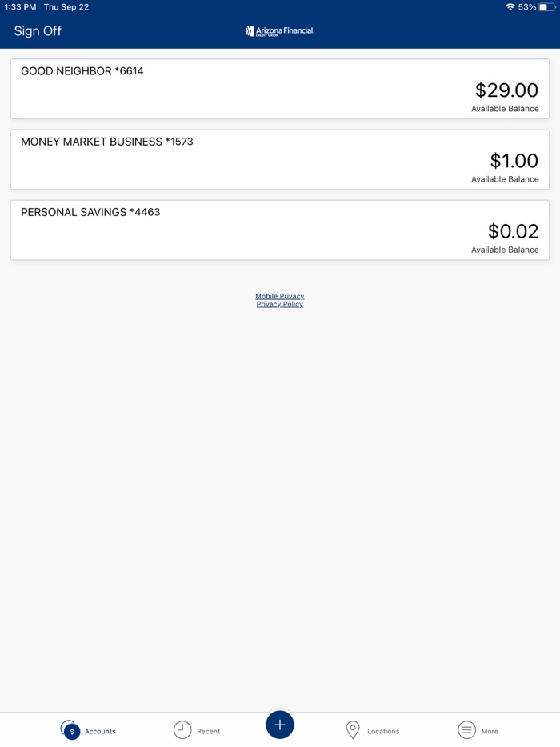The width and height of the screenshot is (560, 747).
Task: Click the $0.02 savings balance
Action: (514, 231)
